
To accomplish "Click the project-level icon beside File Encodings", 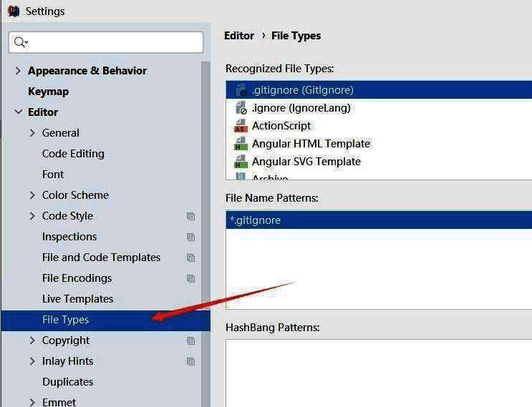I will (x=190, y=278).
